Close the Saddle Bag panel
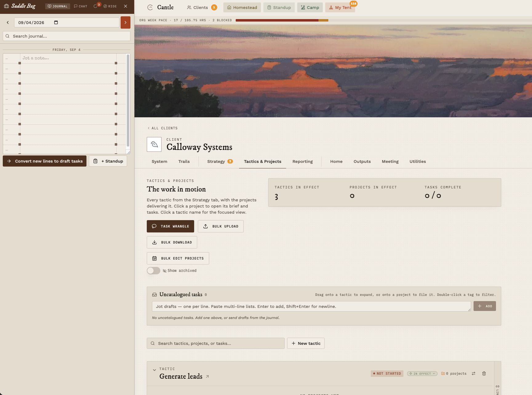Screen dimensions: 532x395 pos(126,6)
